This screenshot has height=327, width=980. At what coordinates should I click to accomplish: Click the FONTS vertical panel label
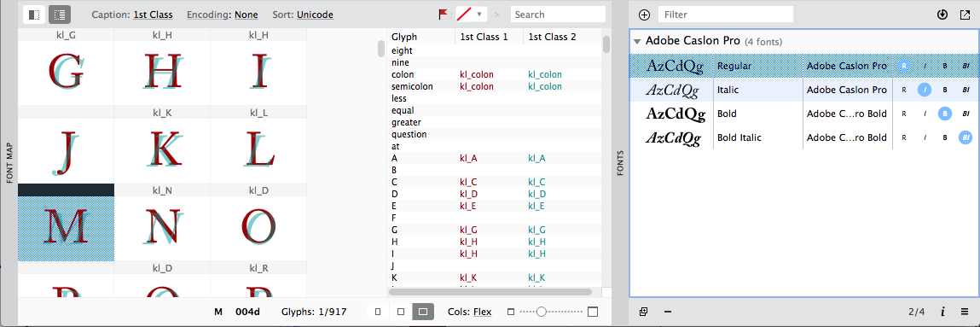click(x=621, y=163)
